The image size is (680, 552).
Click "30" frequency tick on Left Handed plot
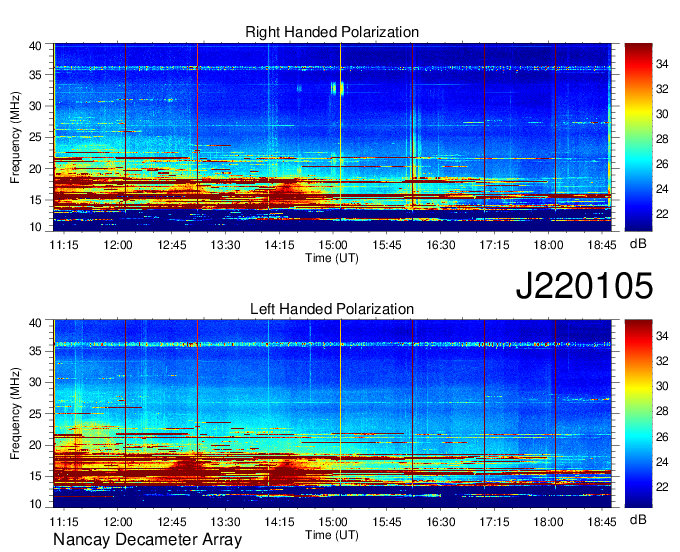coord(36,382)
